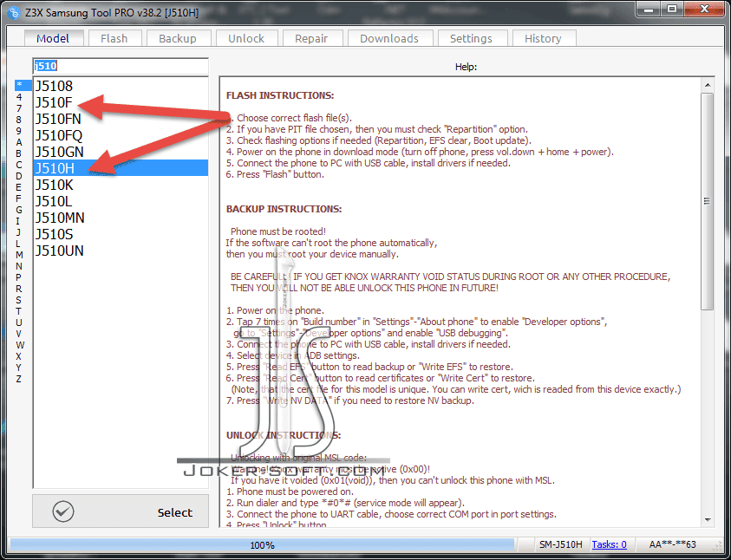Image resolution: width=731 pixels, height=560 pixels.
Task: Click the FLASH INSTRUCTIONS heading
Action: 280,95
